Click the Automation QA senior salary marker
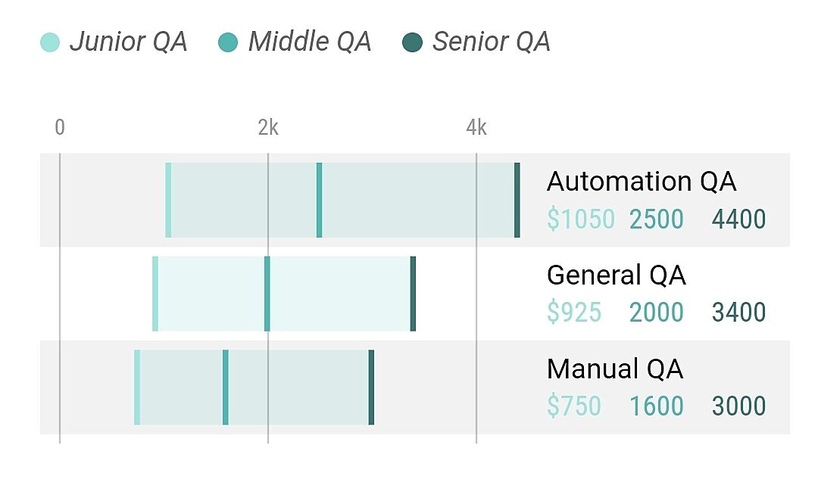Screen dimensions: 818x504 coord(517,200)
